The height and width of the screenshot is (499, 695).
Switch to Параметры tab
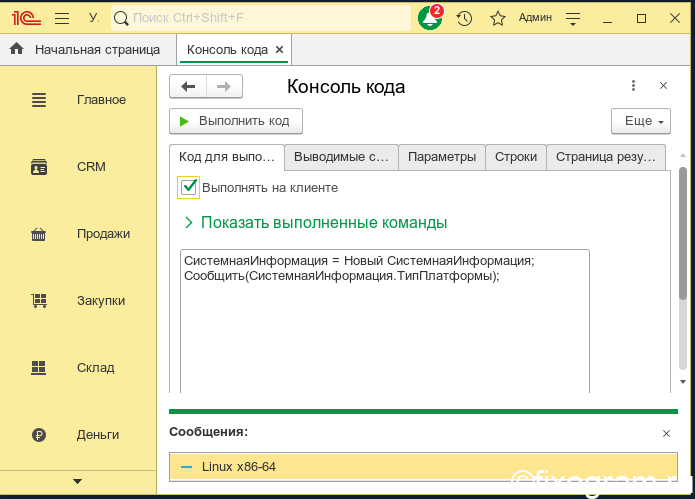442,157
